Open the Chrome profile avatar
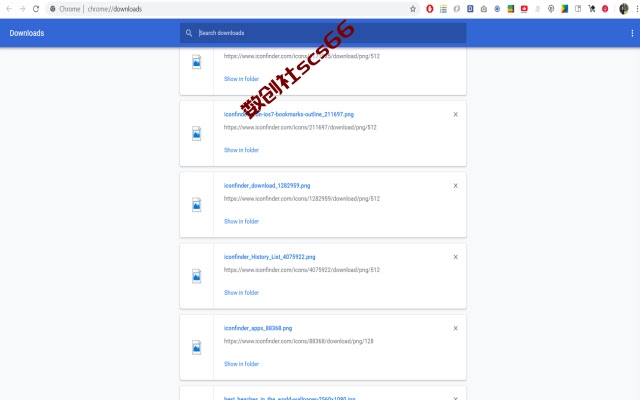This screenshot has width=640, height=400. pos(624,9)
